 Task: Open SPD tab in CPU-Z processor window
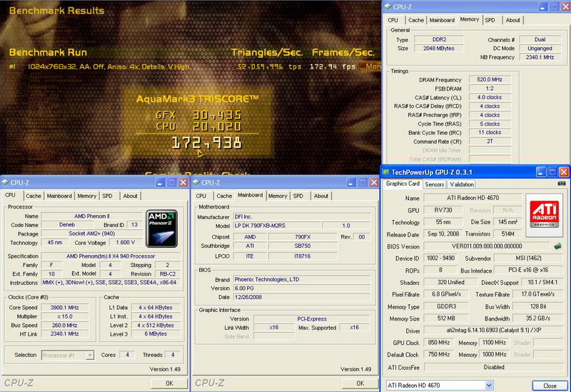[107, 196]
